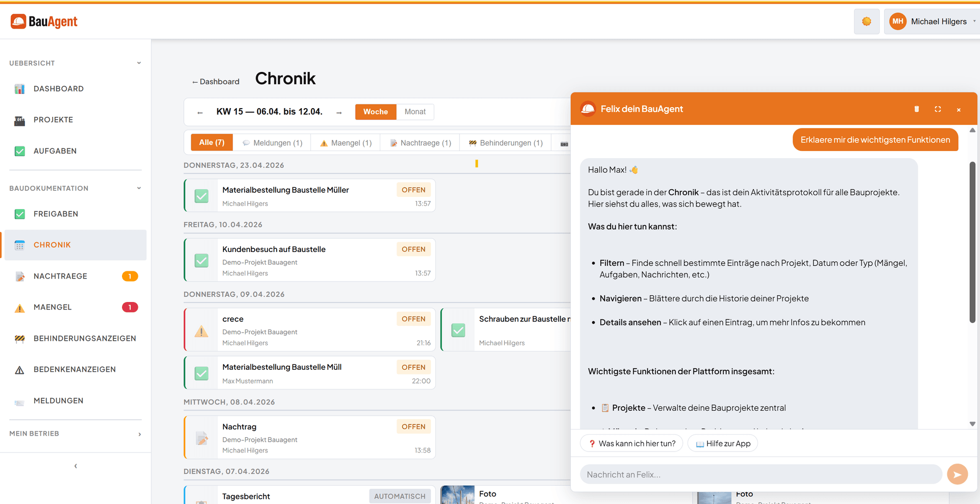Collapse the UEBERSICHT sidebar section
980x504 pixels.
(139, 63)
